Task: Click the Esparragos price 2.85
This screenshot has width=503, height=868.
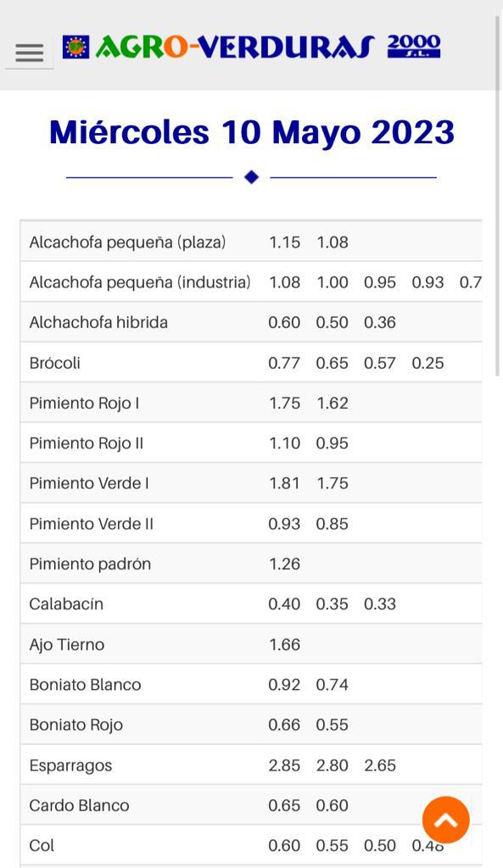Action: [x=284, y=765]
